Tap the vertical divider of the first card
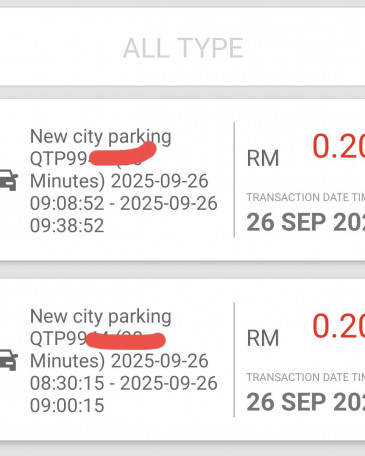Screen dimensions: 365x456 coord(234,180)
